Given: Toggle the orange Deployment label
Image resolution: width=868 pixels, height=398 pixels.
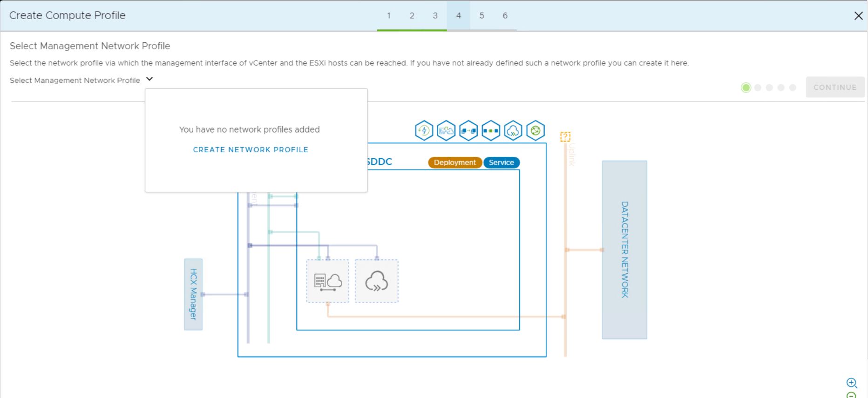Looking at the screenshot, I should (x=454, y=162).
